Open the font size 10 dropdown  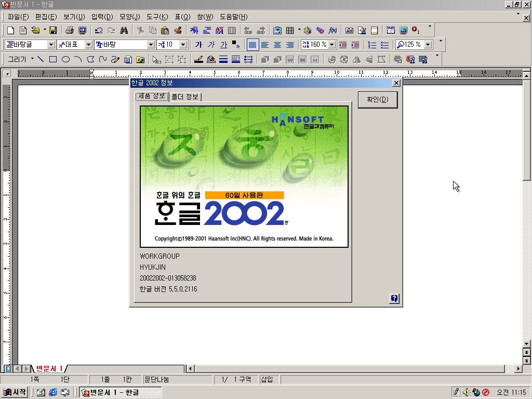coord(183,45)
